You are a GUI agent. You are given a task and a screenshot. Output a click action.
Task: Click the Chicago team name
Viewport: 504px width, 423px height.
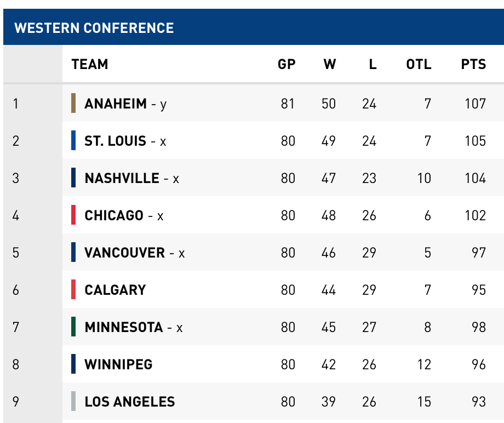tap(114, 215)
